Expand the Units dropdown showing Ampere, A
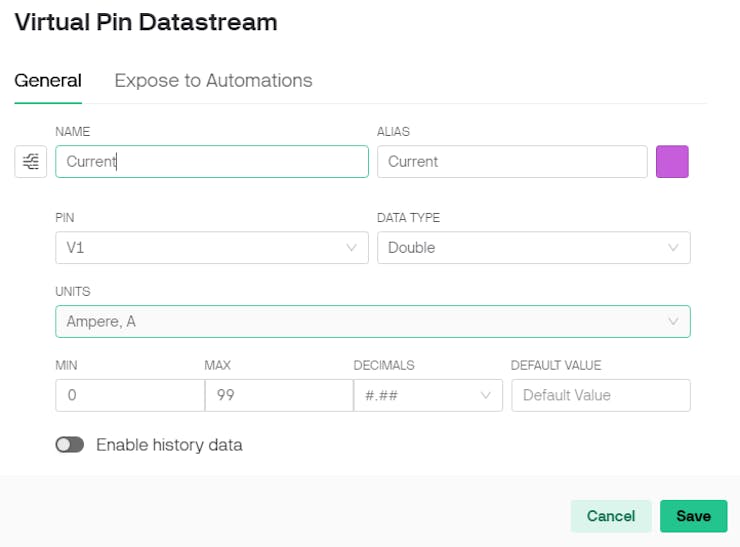 click(360, 321)
